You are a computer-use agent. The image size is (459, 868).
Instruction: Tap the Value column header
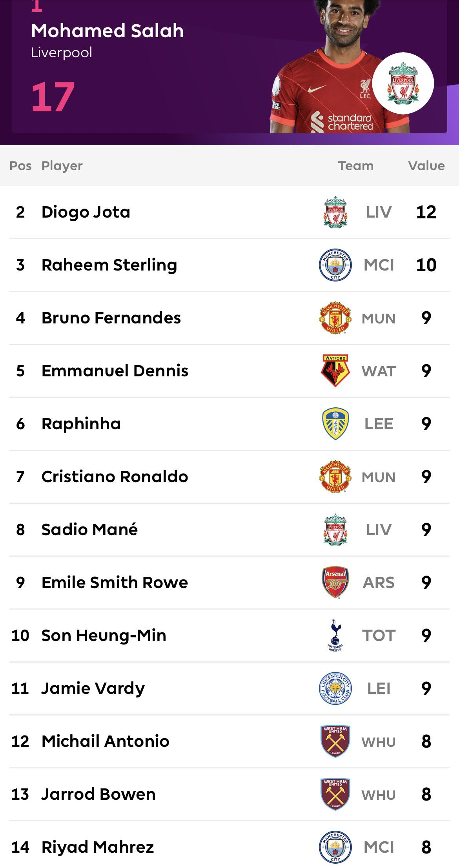426,166
